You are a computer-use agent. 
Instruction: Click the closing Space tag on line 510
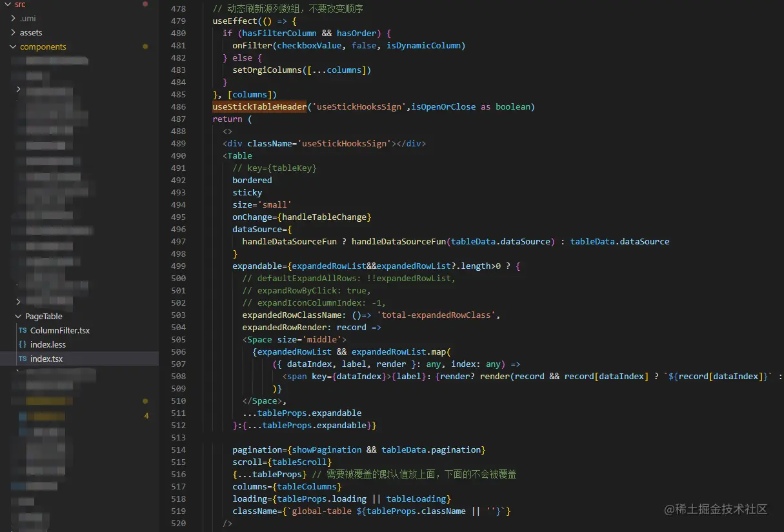(x=262, y=400)
